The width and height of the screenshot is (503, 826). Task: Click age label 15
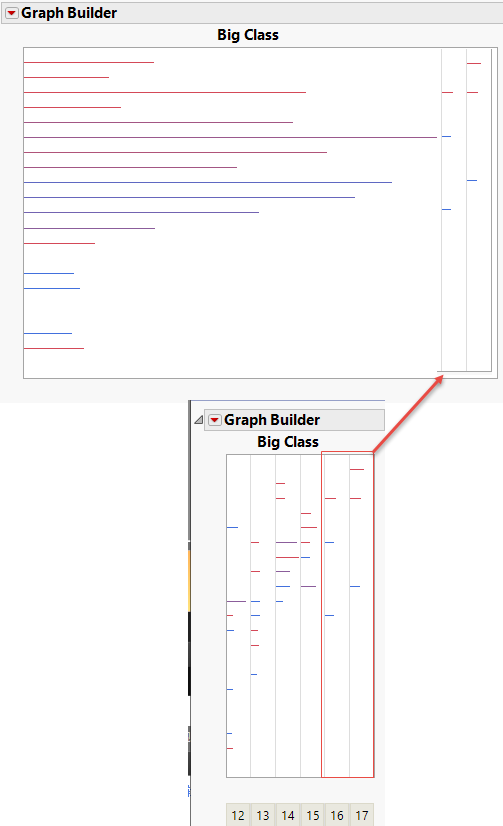[312, 815]
